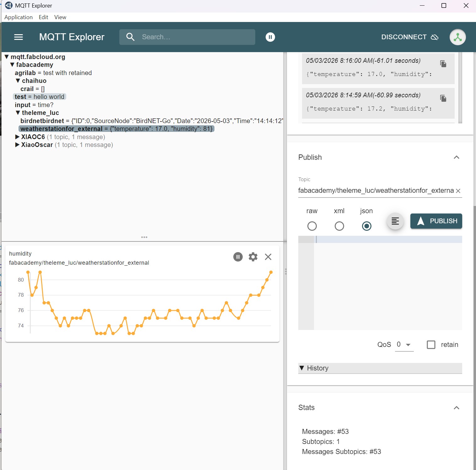Click the message history scrollbar
Viewport: 476px width, 470px height.
tap(460, 88)
